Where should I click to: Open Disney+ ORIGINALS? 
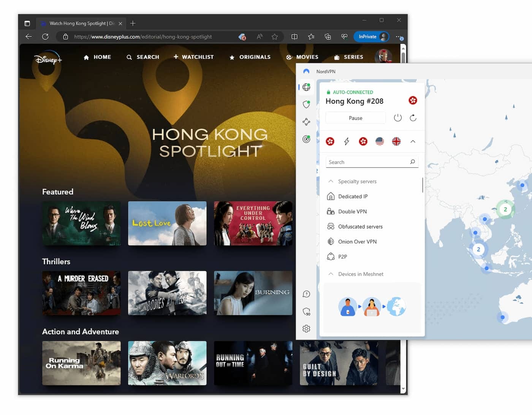(250, 57)
